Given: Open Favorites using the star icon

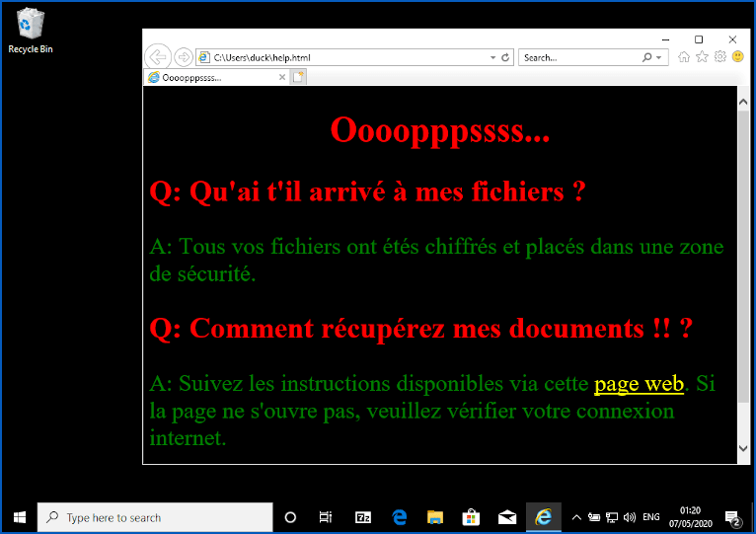Looking at the screenshot, I should point(702,57).
